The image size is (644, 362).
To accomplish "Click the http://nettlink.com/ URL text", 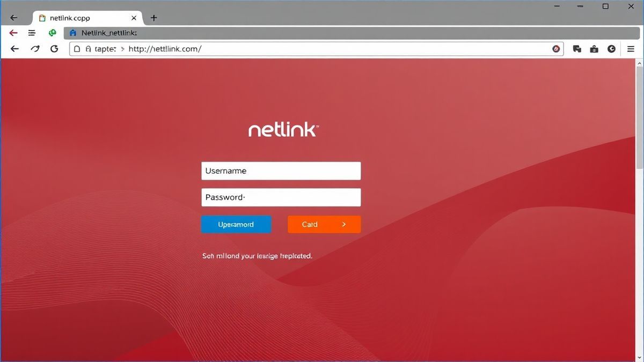I will [x=165, y=49].
